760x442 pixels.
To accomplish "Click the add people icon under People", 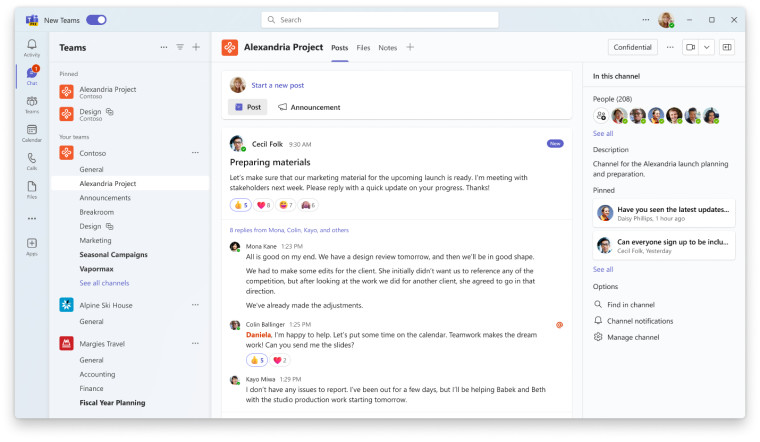I will tap(601, 115).
